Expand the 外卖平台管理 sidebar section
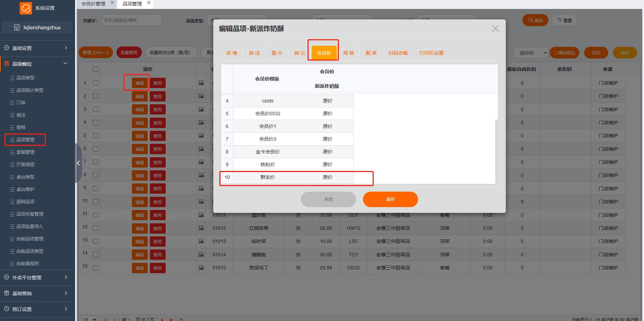 click(x=66, y=277)
